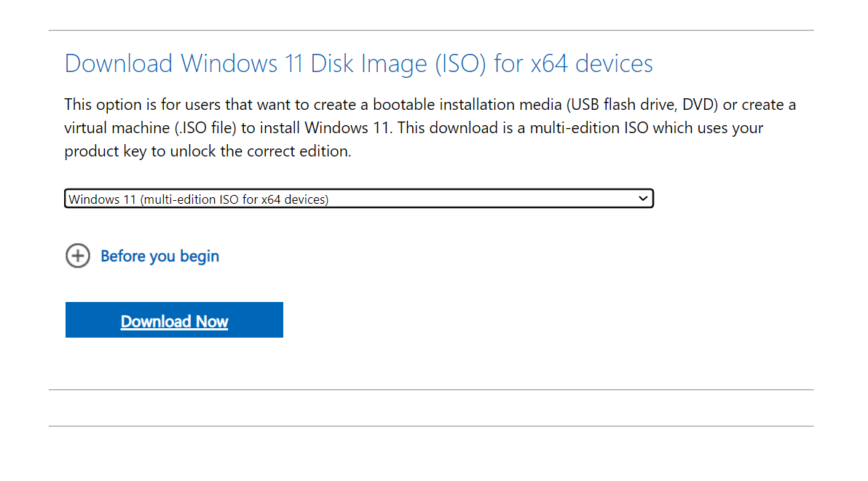The image size is (868, 481).
Task: Choose Windows 11 multi-edition ISO for x64 devices
Action: (359, 198)
